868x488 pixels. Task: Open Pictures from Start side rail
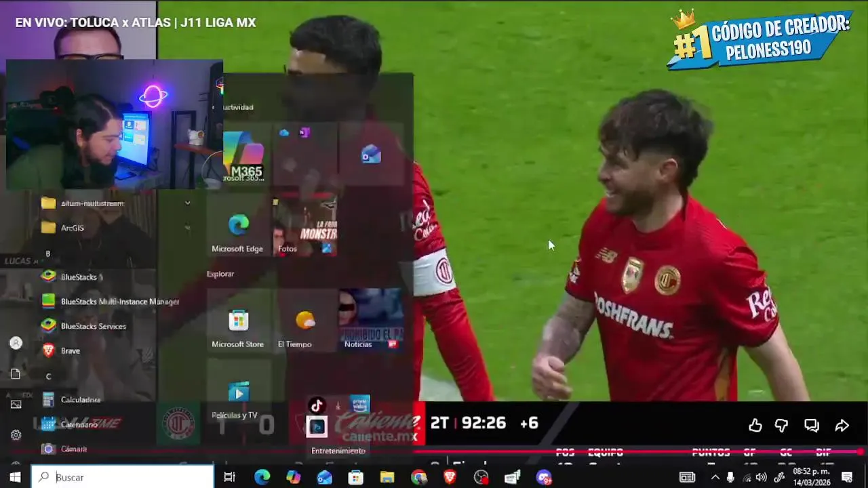[16, 404]
